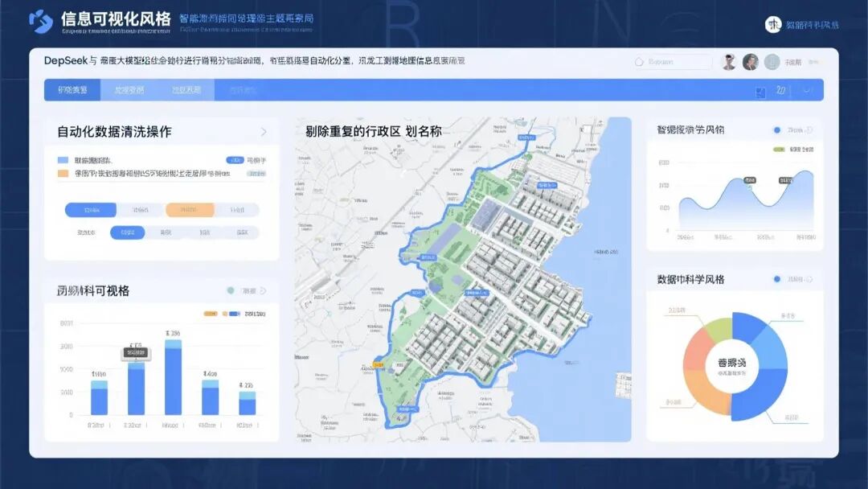The width and height of the screenshot is (868, 489).
Task: Click the first blue segment button in the filter row
Action: [x=92, y=210]
